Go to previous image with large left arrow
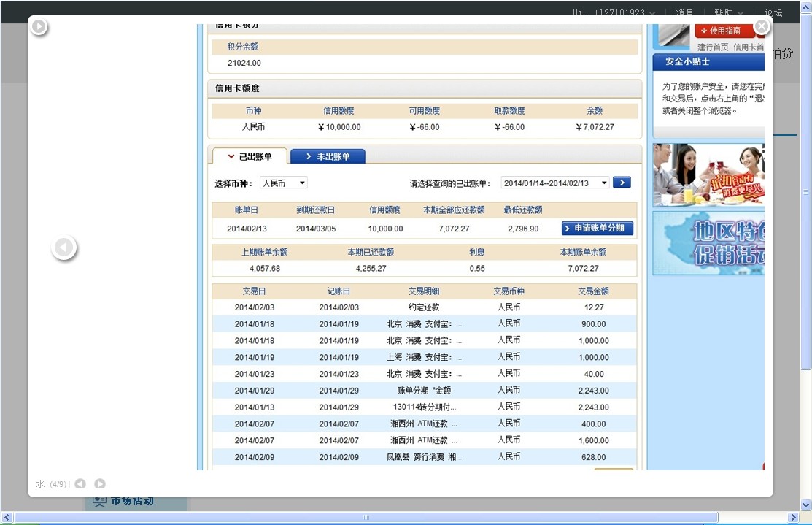 tap(64, 248)
